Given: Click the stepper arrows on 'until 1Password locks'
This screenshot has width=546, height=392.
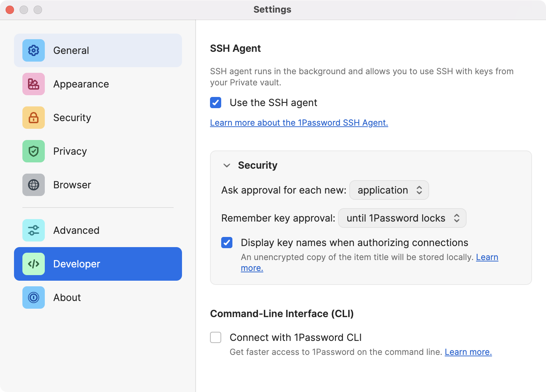Looking at the screenshot, I should (457, 218).
